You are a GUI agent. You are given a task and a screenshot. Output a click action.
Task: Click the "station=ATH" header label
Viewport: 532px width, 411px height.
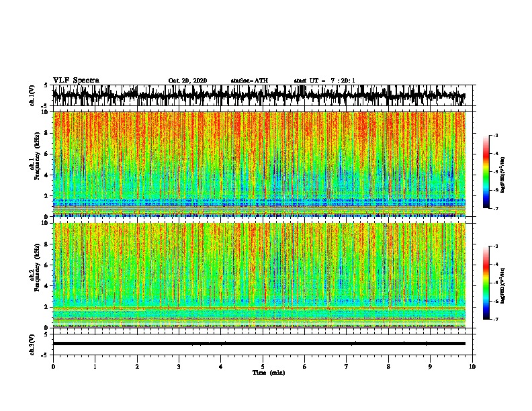[249, 81]
